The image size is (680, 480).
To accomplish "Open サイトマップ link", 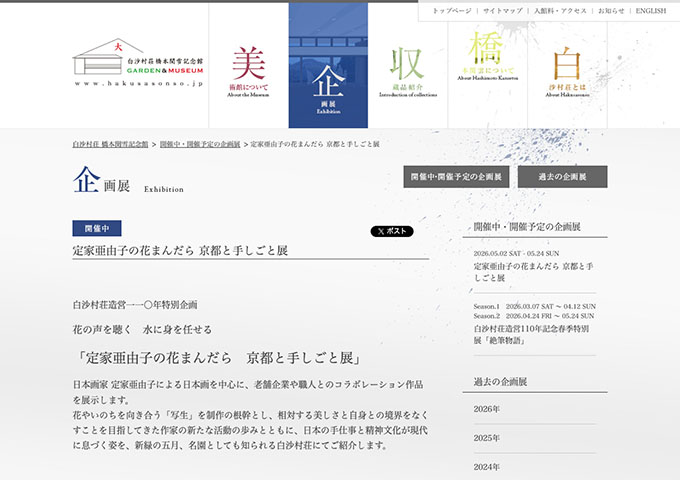I will click(503, 11).
